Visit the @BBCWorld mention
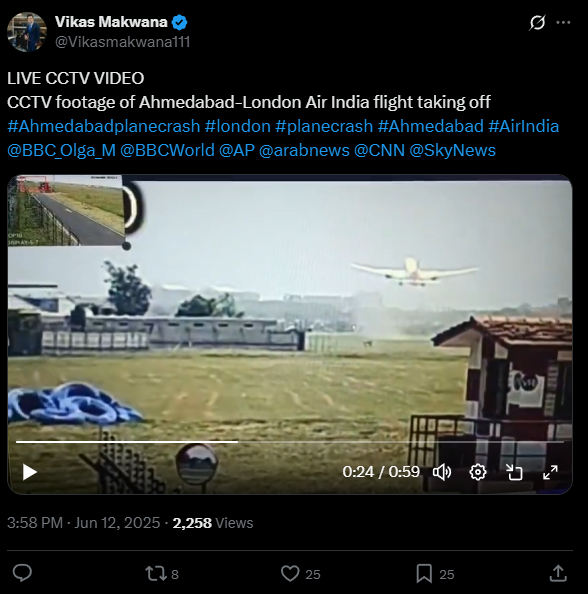Screen dimensions: 588x594 click(x=167, y=150)
